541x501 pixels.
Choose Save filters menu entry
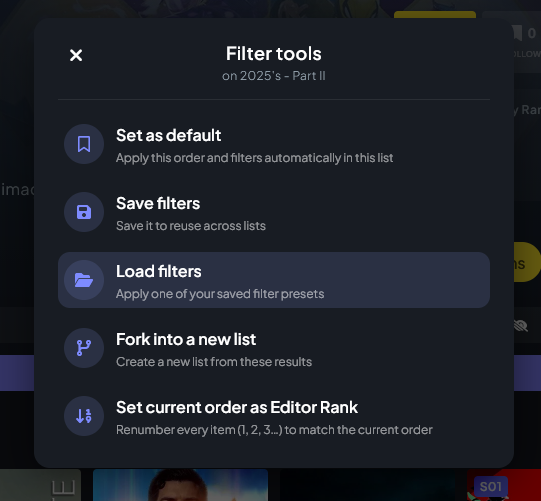click(274, 212)
